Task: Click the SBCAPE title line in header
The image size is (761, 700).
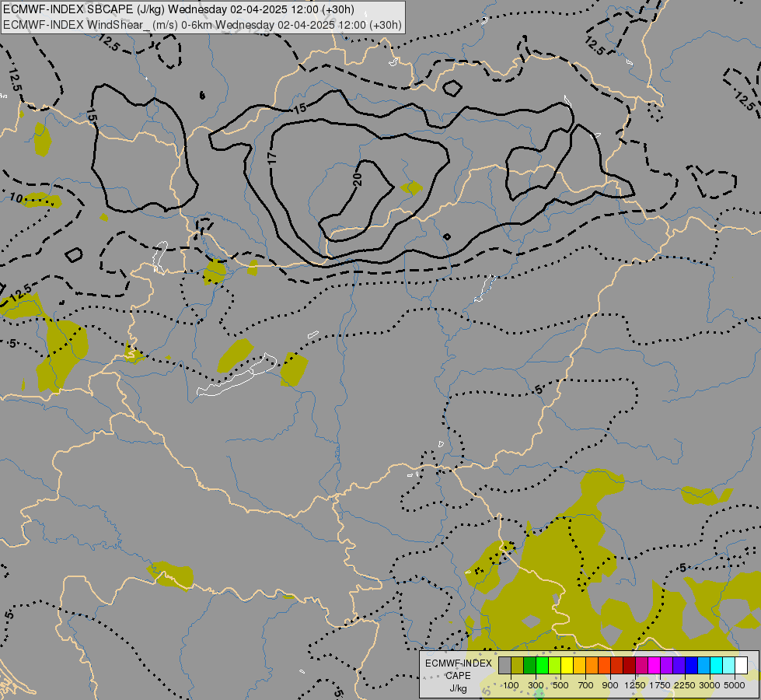Action: (x=179, y=9)
